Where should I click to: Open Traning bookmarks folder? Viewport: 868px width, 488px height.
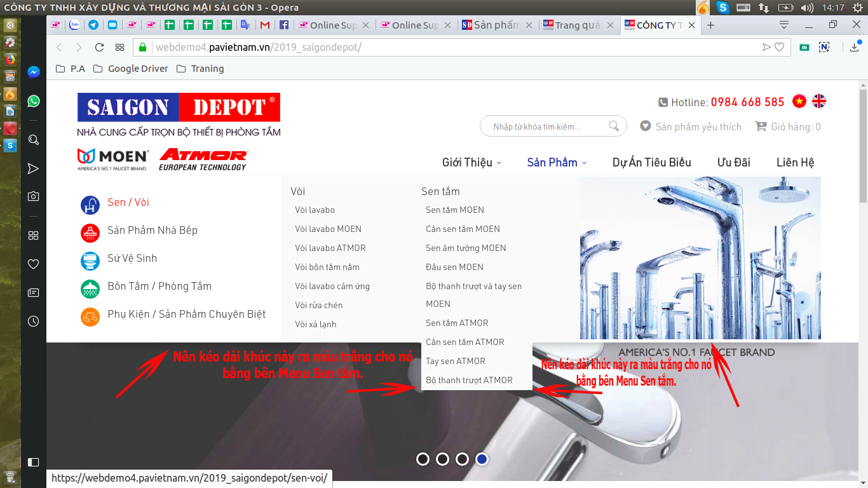point(200,69)
